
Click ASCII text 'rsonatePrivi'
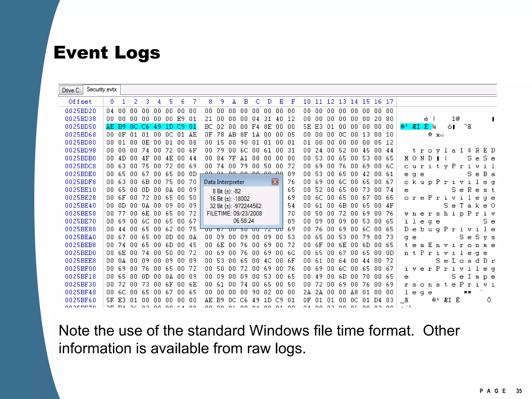pyautogui.click(x=450, y=284)
